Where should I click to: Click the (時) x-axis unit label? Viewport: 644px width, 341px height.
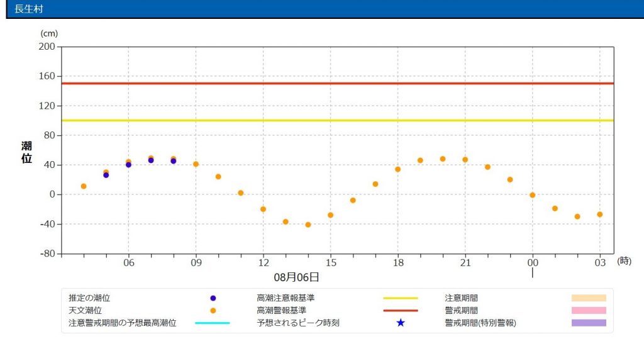(624, 261)
